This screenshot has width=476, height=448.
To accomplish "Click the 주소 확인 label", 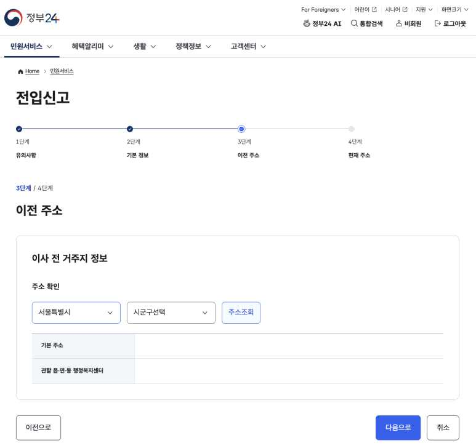I will click(x=46, y=286).
